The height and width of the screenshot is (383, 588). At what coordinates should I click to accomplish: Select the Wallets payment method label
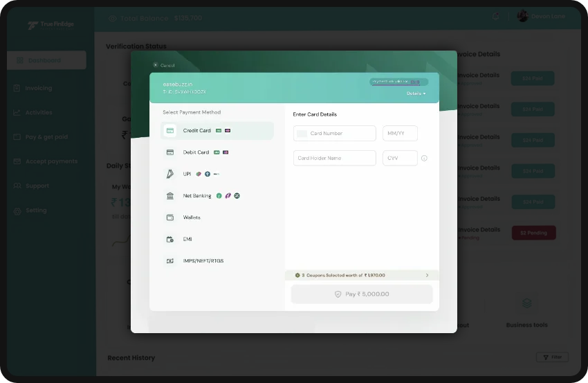pos(192,217)
